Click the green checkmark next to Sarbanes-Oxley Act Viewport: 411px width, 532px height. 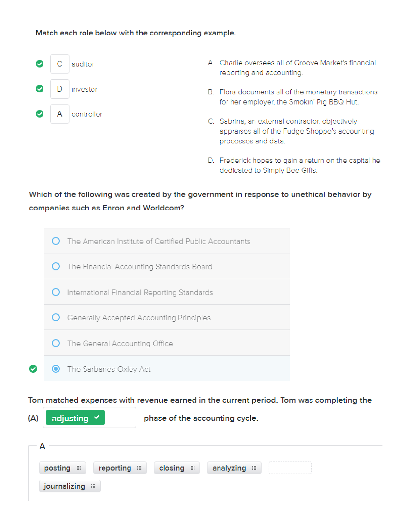pos(33,369)
